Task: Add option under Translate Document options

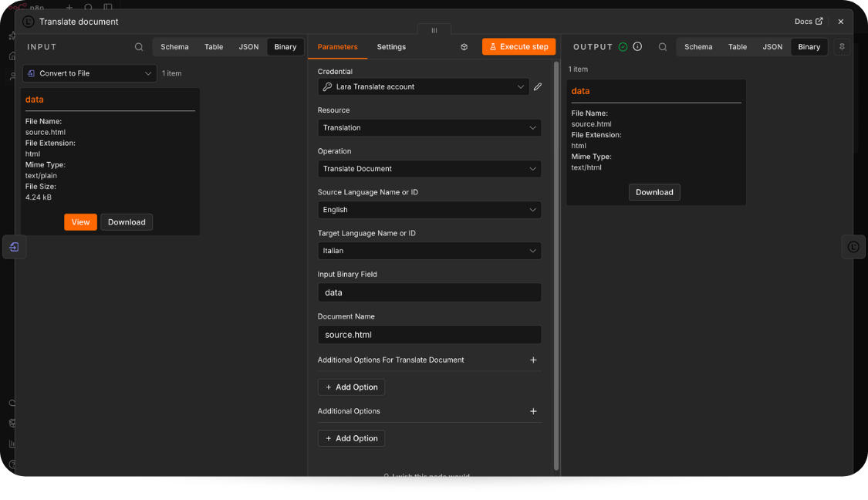Action: (351, 387)
